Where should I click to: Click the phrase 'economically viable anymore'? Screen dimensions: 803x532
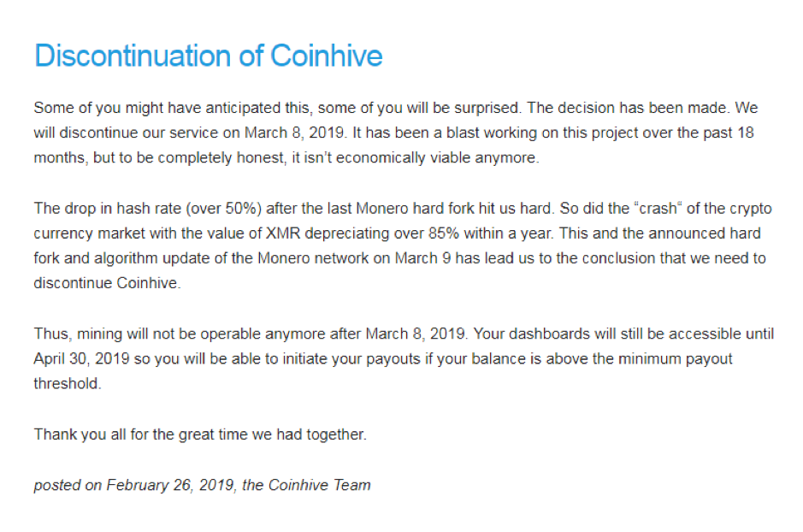(437, 157)
